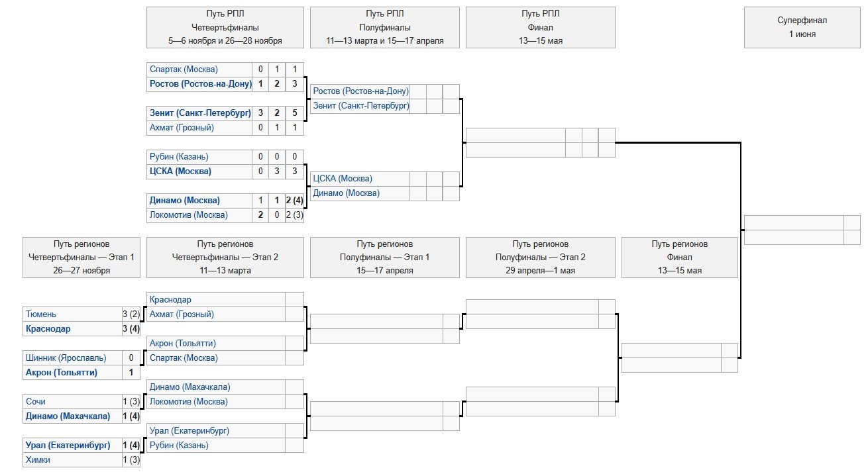
Task: Click bold Ростов (Ростов-на-Дону) quarterfinal winner link
Action: [200, 83]
